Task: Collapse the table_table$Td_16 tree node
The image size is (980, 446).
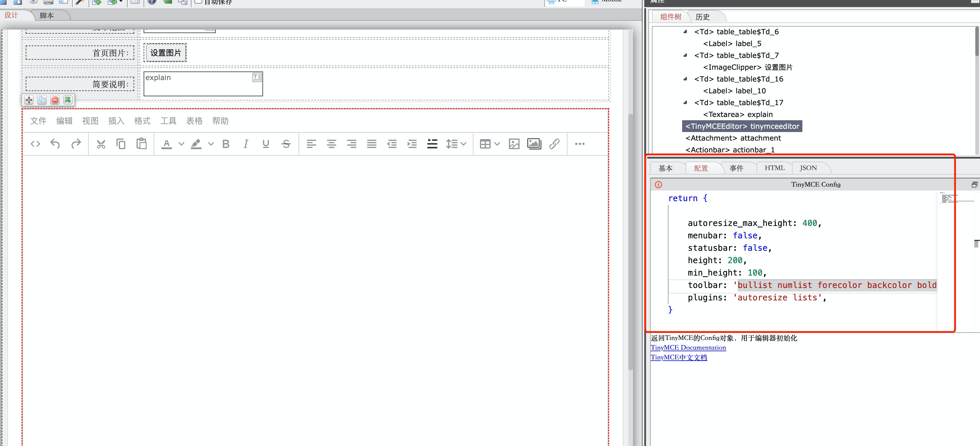Action: coord(685,79)
